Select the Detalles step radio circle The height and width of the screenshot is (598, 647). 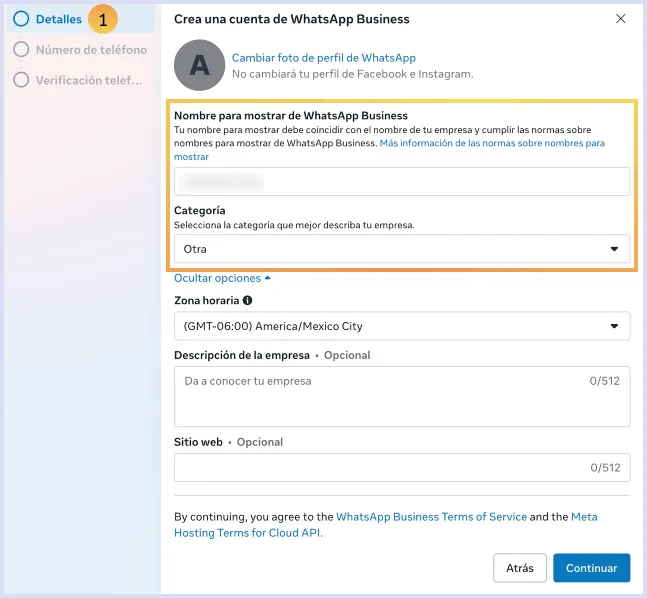pyautogui.click(x=21, y=19)
